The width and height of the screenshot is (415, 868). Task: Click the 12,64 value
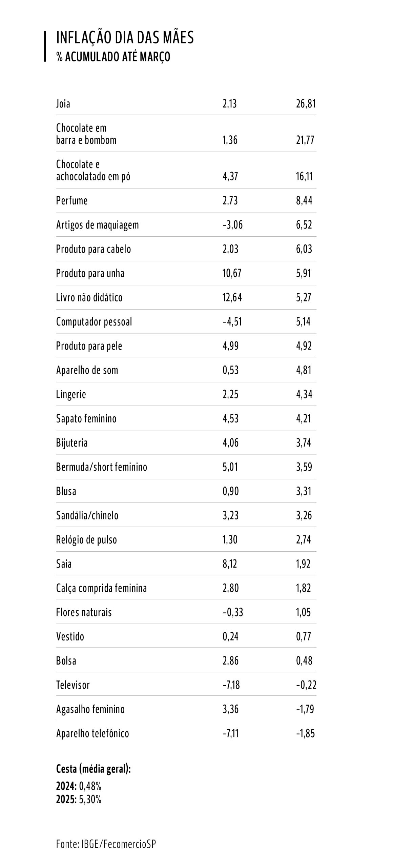click(232, 297)
